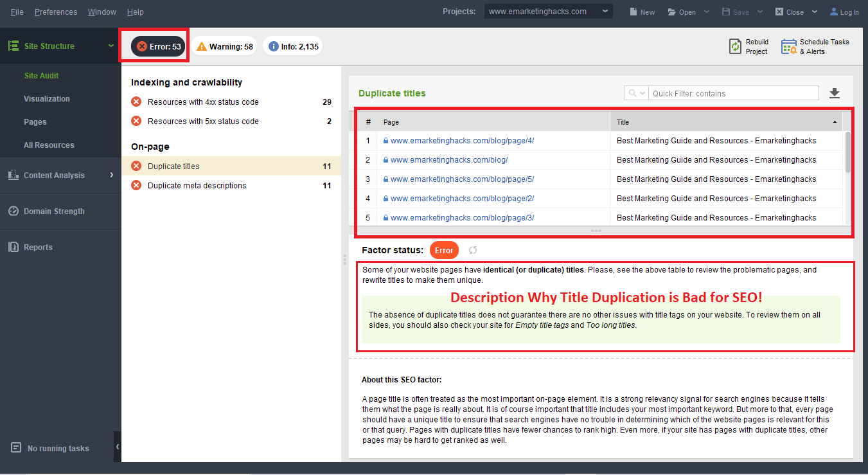Click the error icon beside Resources with 4xx
868x475 pixels.
click(136, 102)
